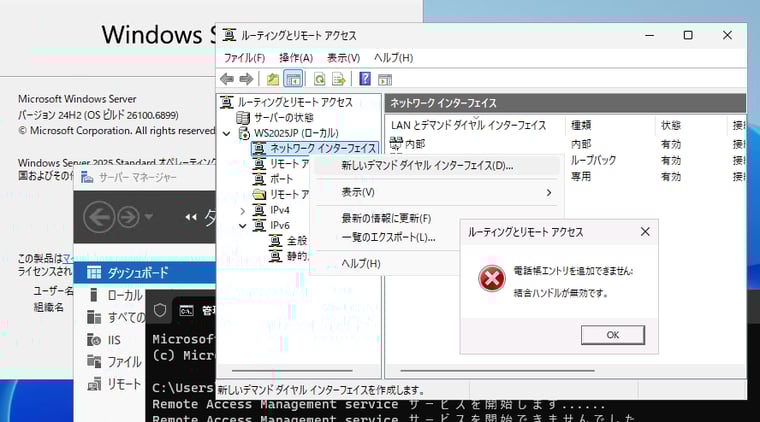Click the list pane horizontal scrollbar

(x=497, y=371)
